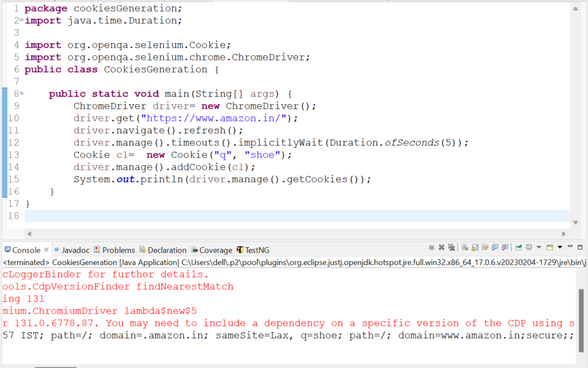The height and width of the screenshot is (368, 588).
Task: Click class name "CookiesGeneration" on line 6
Action: point(156,70)
